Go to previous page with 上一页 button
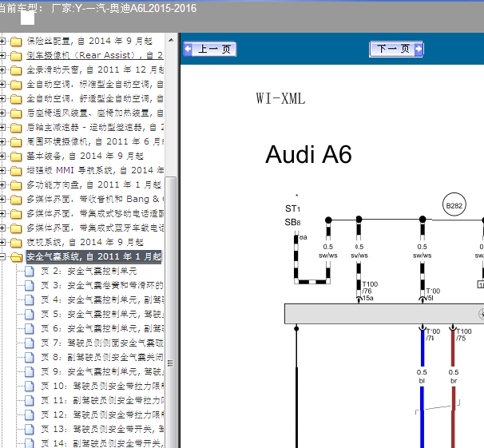The width and height of the screenshot is (484, 448). 210,49
